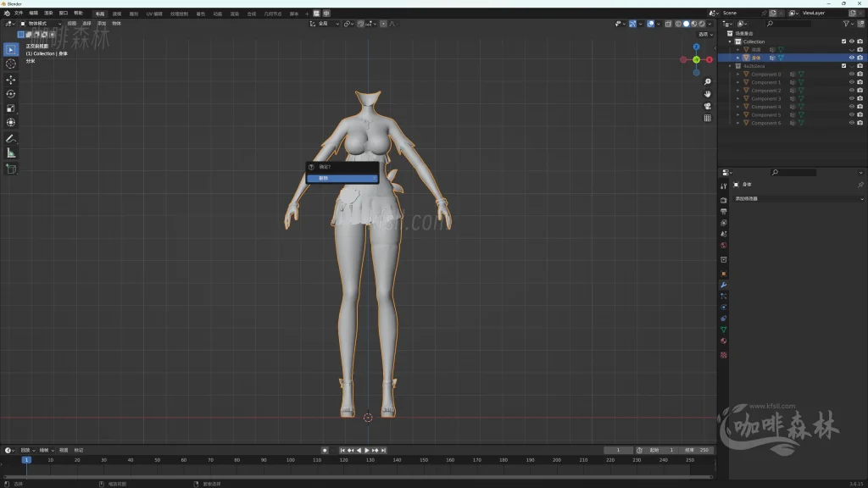Select the Annotate pencil tool

10,139
